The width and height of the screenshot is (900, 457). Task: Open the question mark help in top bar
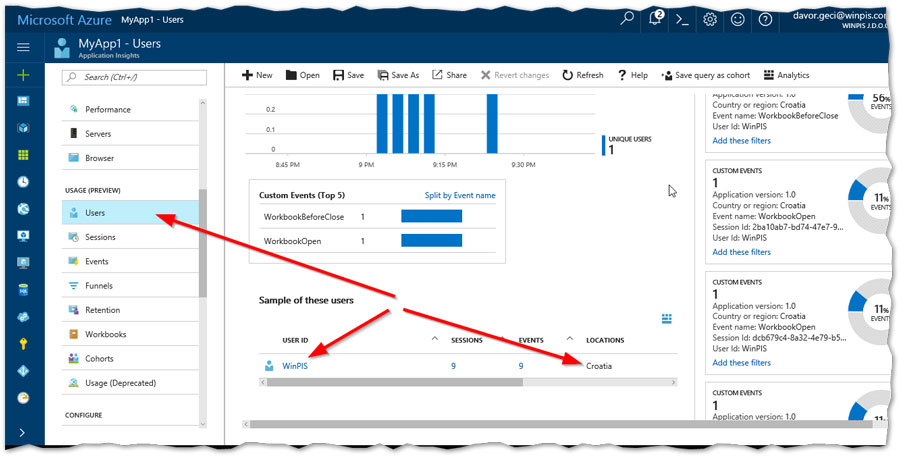765,19
